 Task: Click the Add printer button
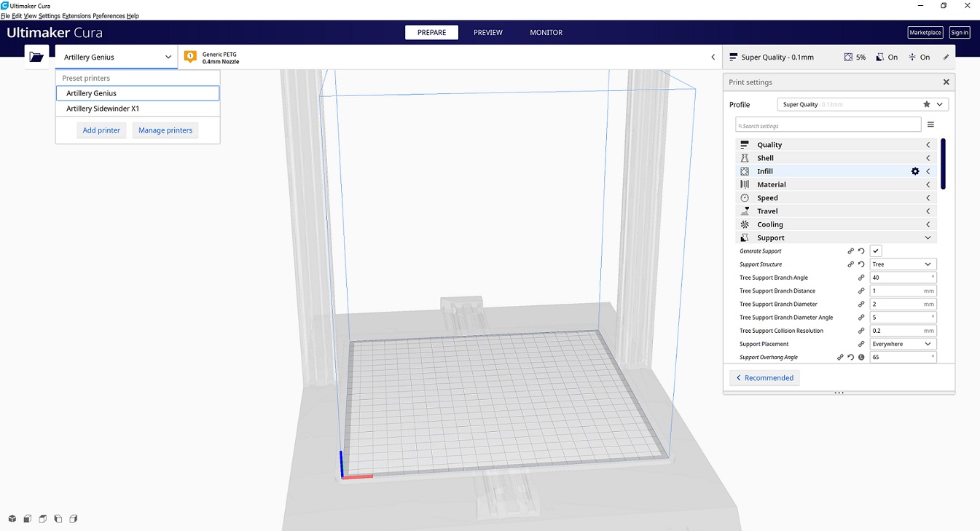point(101,130)
